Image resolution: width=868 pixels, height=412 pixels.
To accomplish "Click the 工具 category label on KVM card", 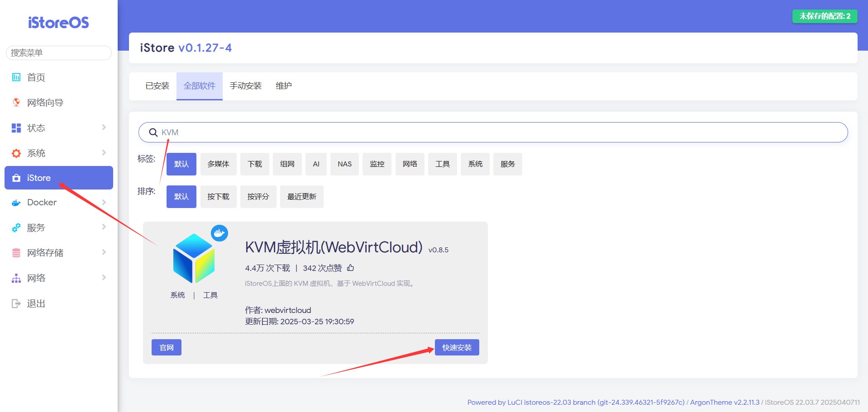I will coord(210,295).
